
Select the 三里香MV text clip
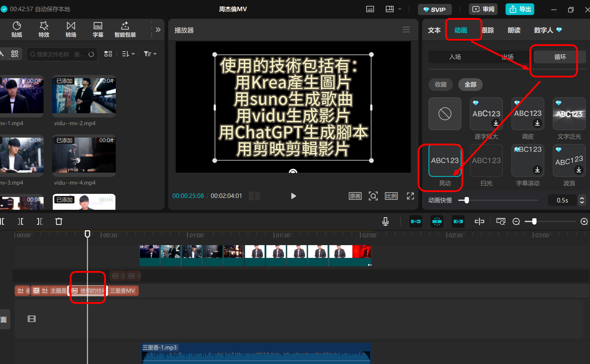tap(123, 291)
